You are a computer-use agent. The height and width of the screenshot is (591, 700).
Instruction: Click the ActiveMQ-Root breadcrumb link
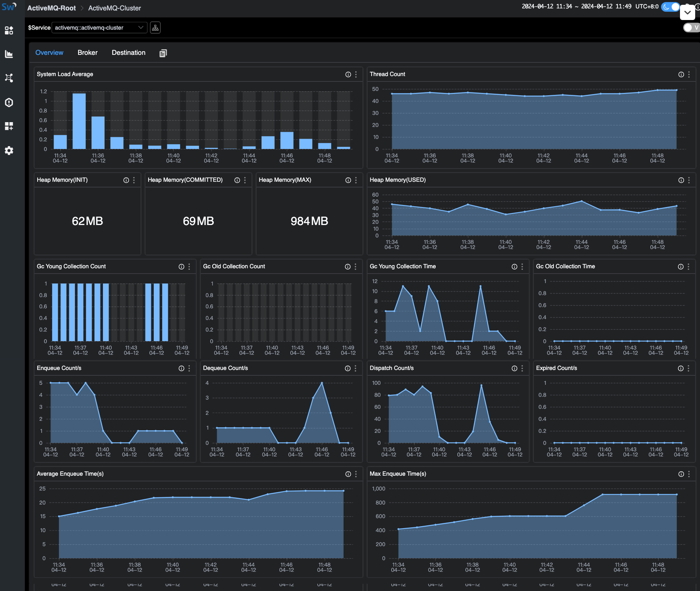tap(51, 8)
